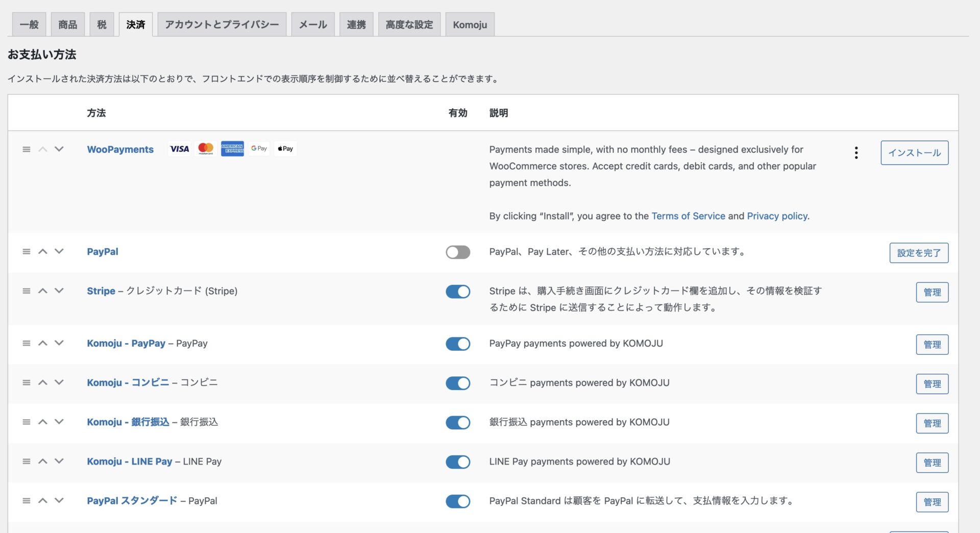
Task: Open the three-dot options menu for WooPayments
Action: pos(856,152)
